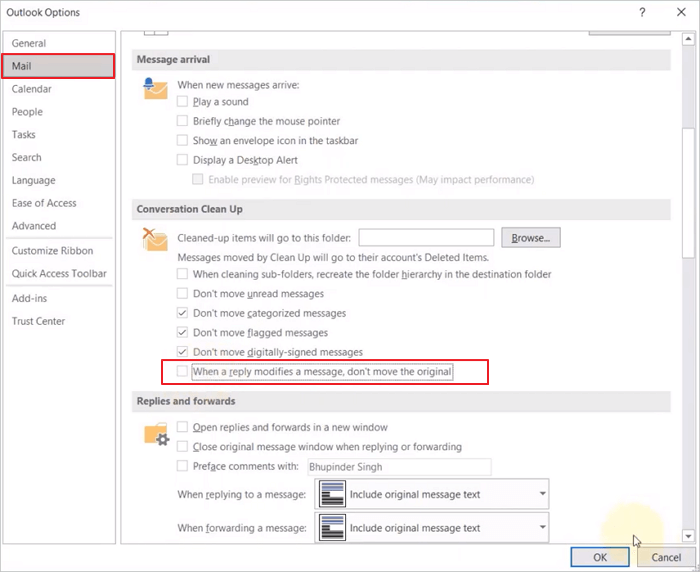
Task: Click the vertical scrollbar down arrow
Action: pos(688,536)
